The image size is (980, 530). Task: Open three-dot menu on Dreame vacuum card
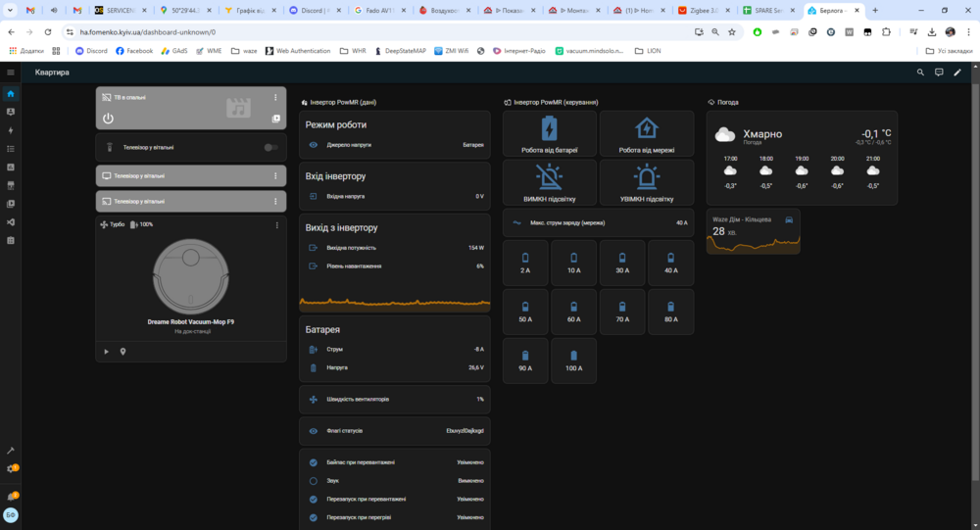[x=277, y=224]
